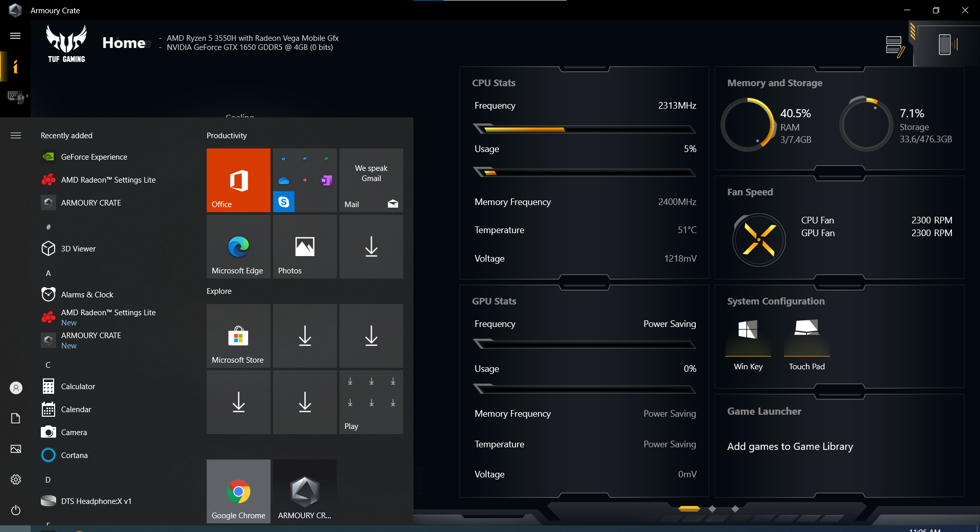
Task: Click the Home page title
Action: coord(124,43)
